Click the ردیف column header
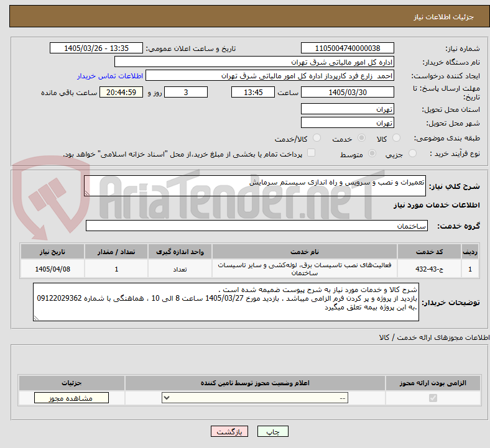Image resolution: width=490 pixels, height=448 pixels. coord(470,252)
